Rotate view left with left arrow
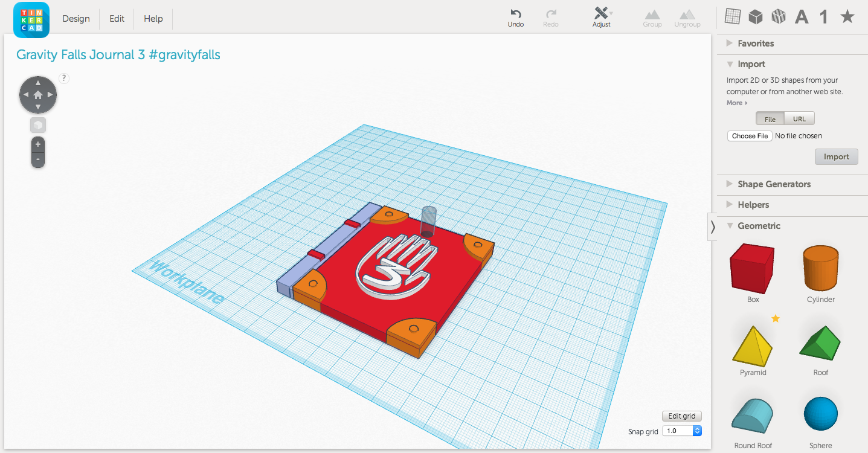Screen dimensions: 868x453 tap(25, 95)
